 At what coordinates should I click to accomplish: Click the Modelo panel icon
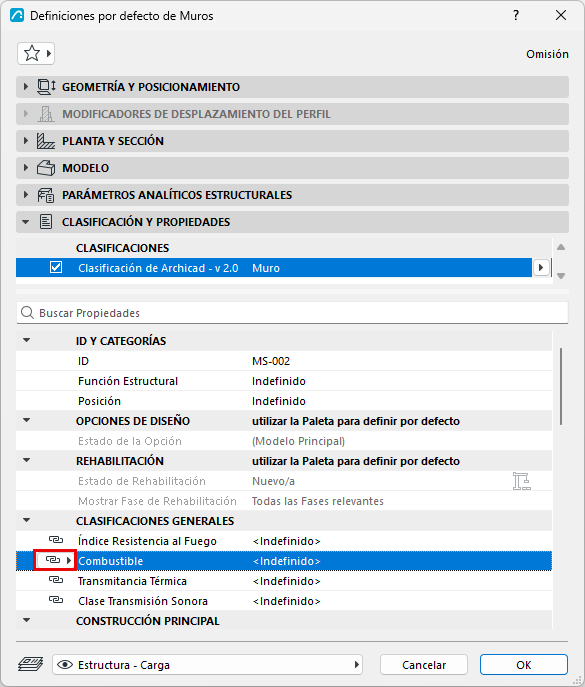46,168
